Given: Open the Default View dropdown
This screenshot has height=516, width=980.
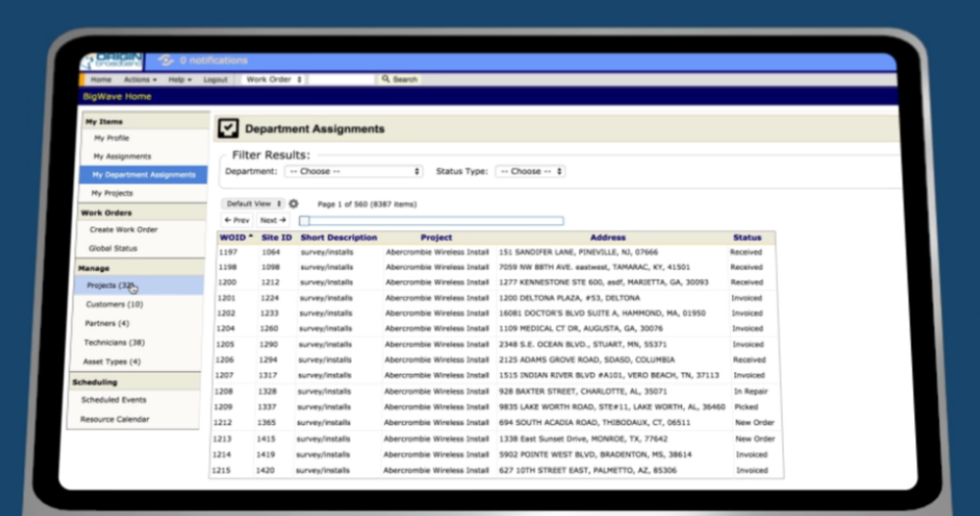Looking at the screenshot, I should [x=253, y=204].
